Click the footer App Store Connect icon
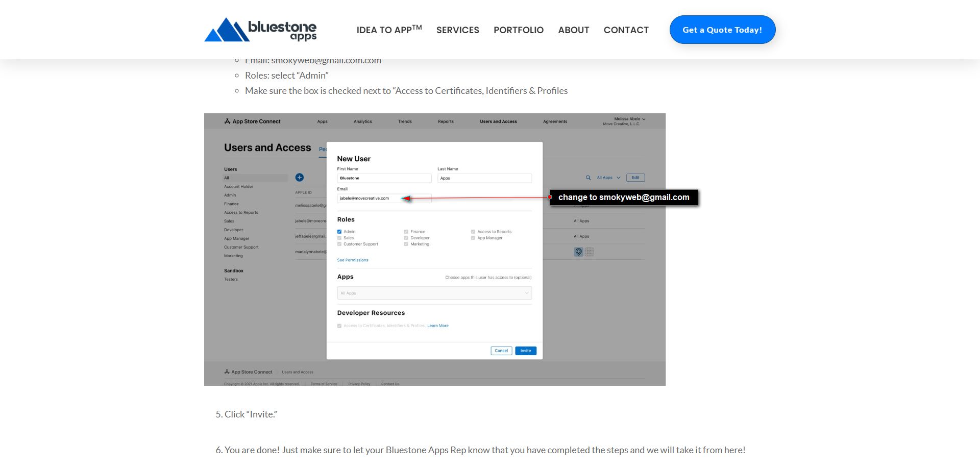The width and height of the screenshot is (980, 469). pyautogui.click(x=227, y=372)
